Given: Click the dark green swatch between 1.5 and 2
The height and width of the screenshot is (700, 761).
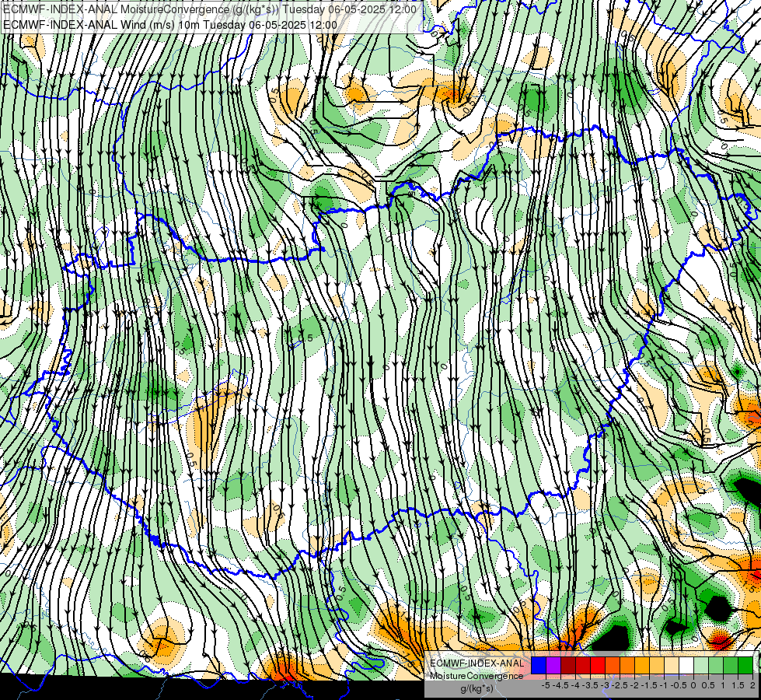Looking at the screenshot, I should [745, 666].
